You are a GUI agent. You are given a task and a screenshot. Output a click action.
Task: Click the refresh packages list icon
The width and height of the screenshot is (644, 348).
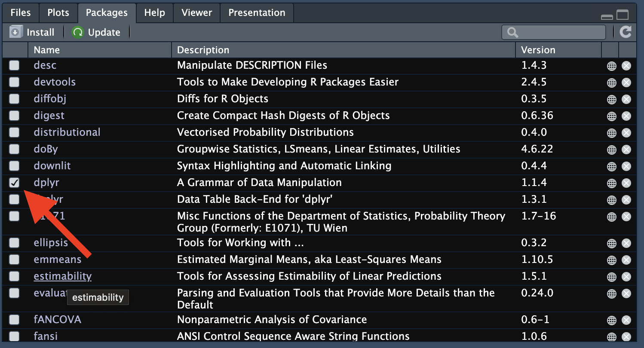[626, 32]
